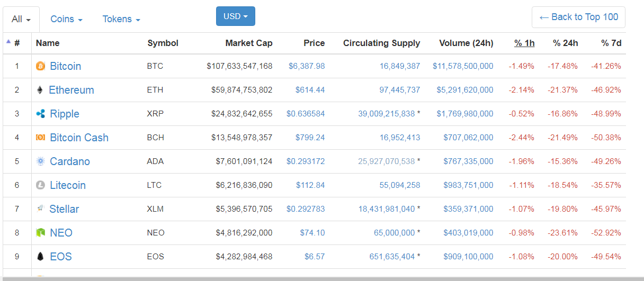The width and height of the screenshot is (644, 281).
Task: Click the Ethereum diamond logo icon
Action: (40, 90)
